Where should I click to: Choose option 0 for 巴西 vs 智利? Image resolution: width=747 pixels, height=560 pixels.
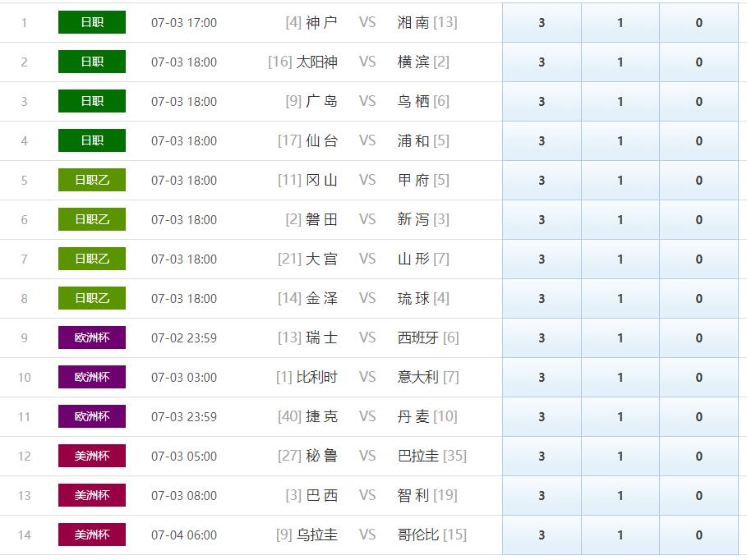699,496
